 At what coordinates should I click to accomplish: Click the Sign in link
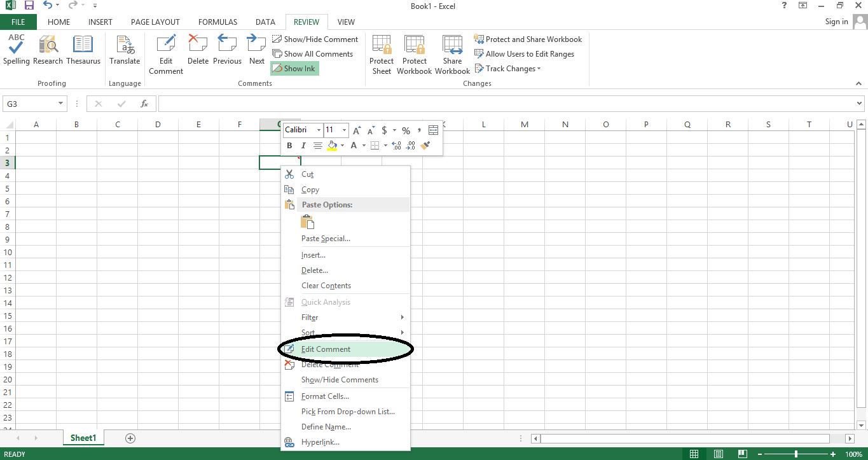click(x=836, y=21)
